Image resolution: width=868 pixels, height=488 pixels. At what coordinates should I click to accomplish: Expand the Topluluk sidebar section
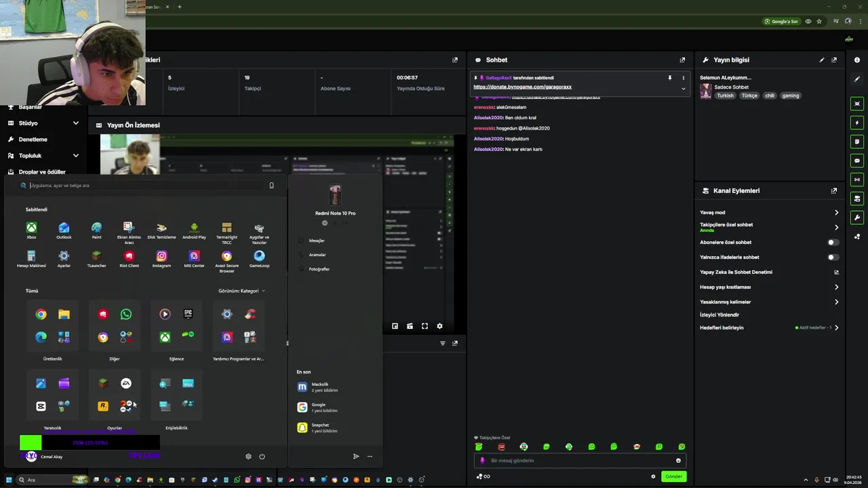(x=76, y=155)
